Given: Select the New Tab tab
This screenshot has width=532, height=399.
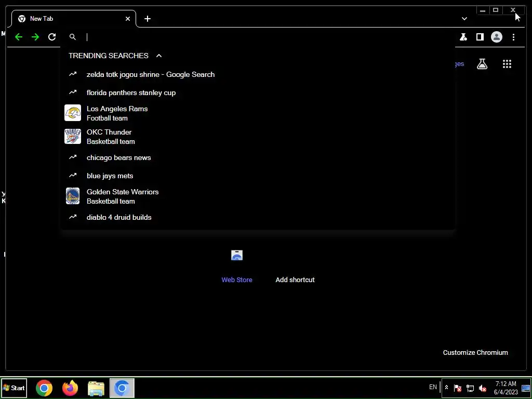Looking at the screenshot, I should (x=73, y=19).
